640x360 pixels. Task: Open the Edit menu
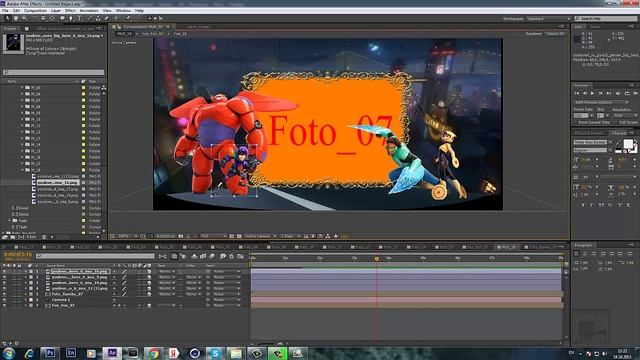[16, 11]
